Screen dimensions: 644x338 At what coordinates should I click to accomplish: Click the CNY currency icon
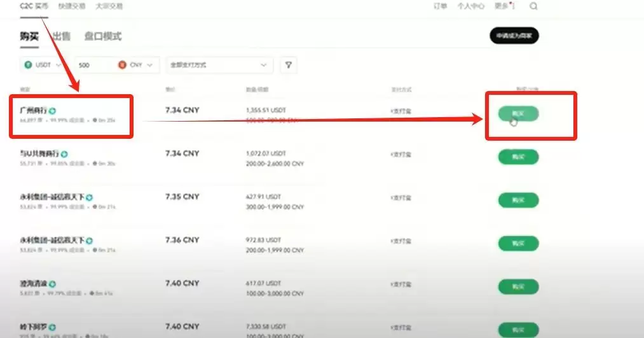coord(122,65)
